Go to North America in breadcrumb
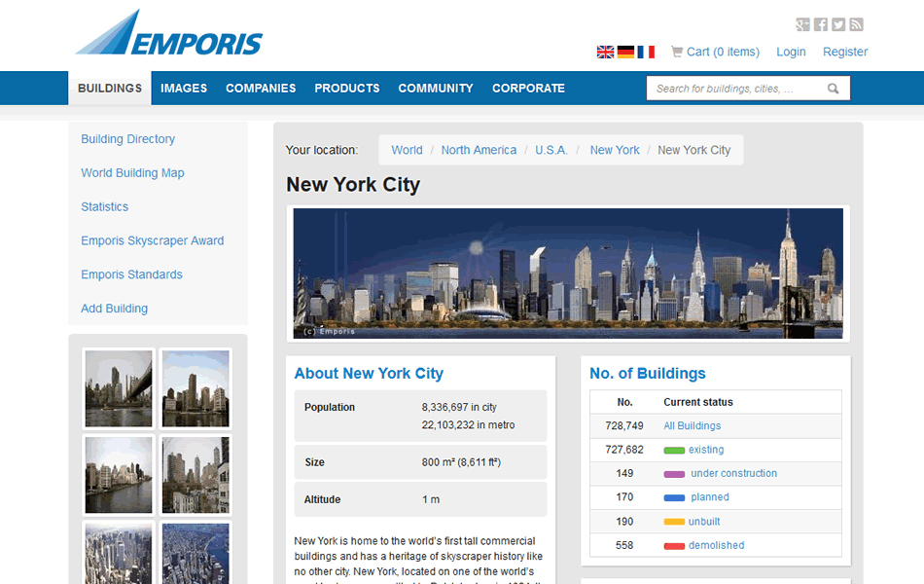This screenshot has width=924, height=584. (479, 150)
